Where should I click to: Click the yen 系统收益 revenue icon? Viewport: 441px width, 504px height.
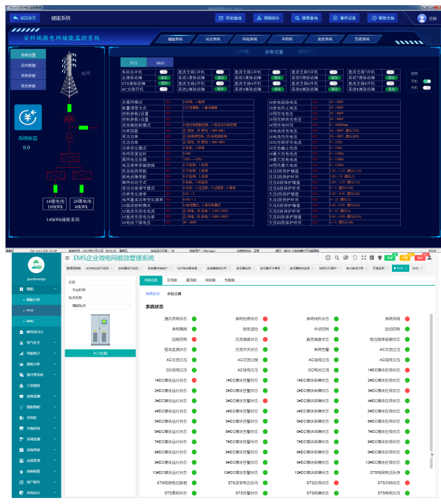27,118
